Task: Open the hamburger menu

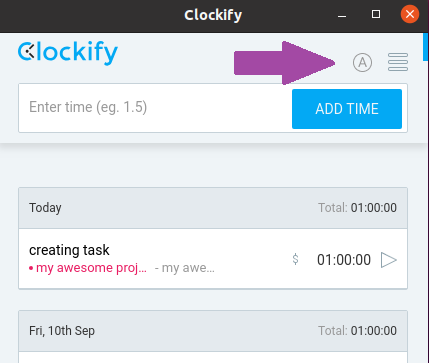Action: coord(398,62)
